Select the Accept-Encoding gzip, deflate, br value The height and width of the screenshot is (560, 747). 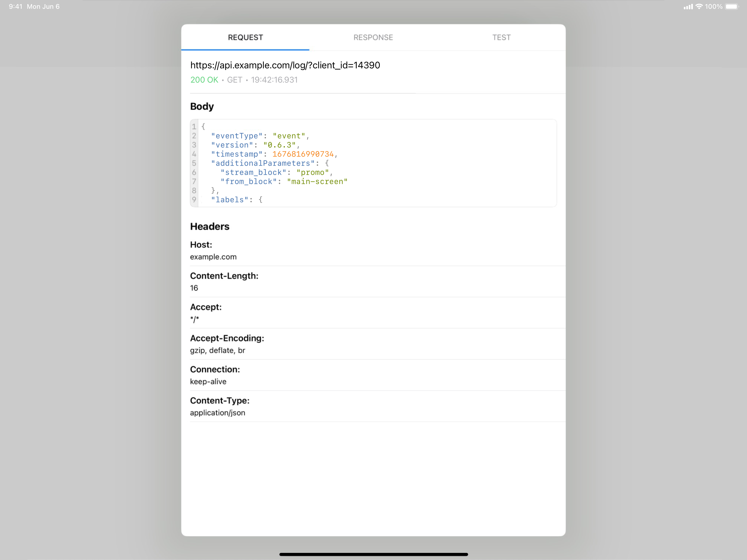point(217,351)
